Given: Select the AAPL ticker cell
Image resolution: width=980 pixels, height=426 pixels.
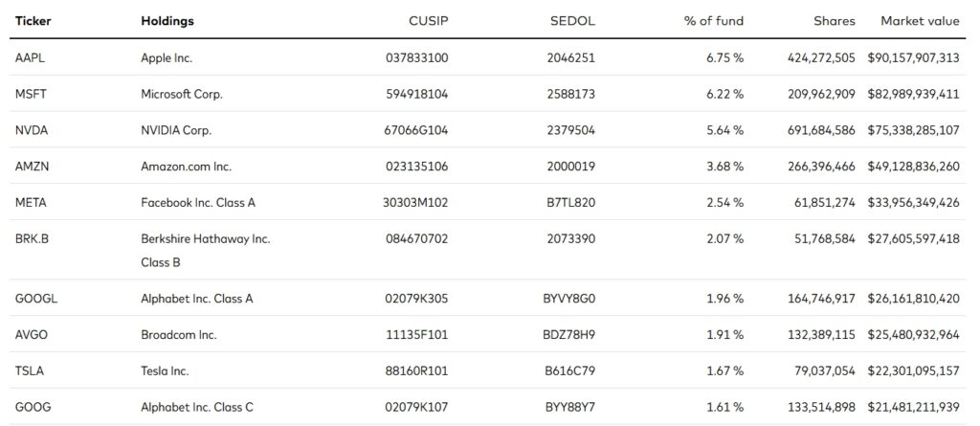Looking at the screenshot, I should coord(30,58).
